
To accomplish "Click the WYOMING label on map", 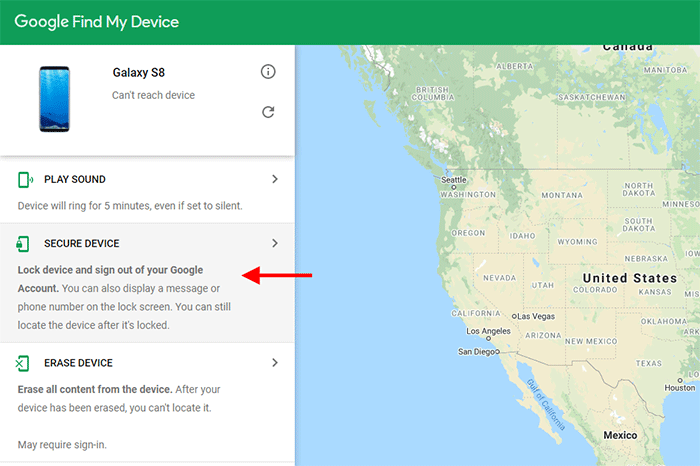I will (x=577, y=242).
